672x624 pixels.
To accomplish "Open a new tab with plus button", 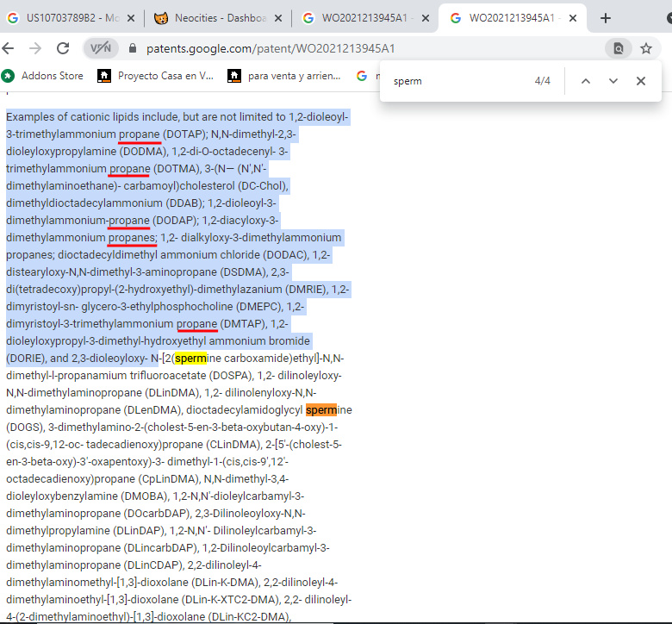I will click(606, 18).
